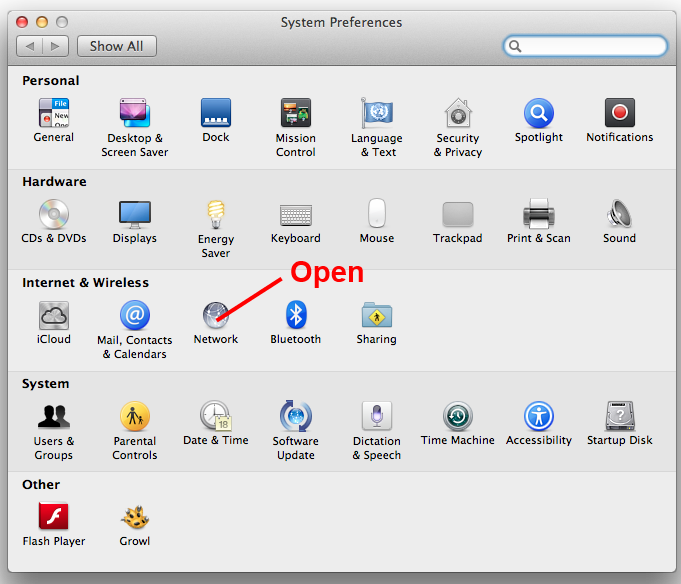Click the magnifier icon in search field
The height and width of the screenshot is (584, 681).
(x=515, y=46)
